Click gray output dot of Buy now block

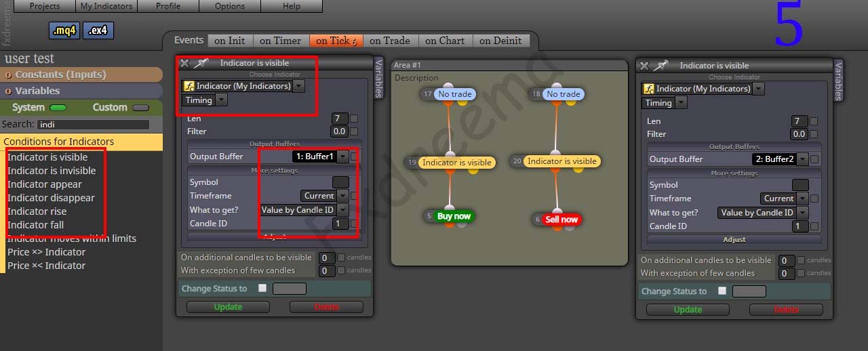point(462,224)
